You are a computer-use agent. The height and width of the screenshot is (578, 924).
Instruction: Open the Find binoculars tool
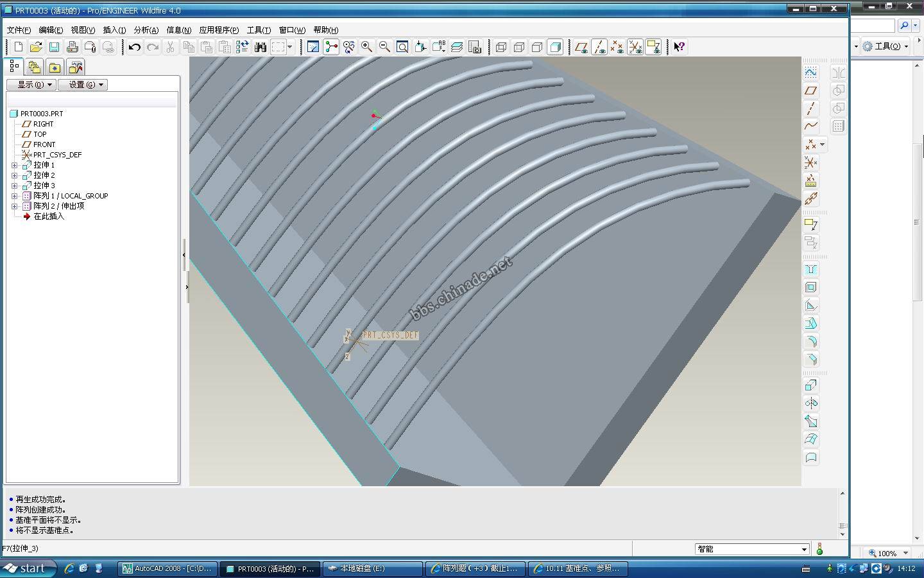pos(260,47)
